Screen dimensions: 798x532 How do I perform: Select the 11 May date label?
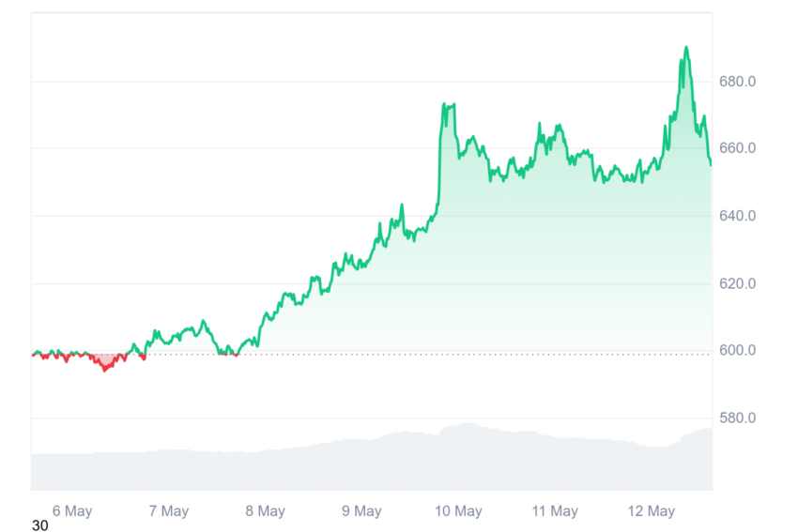click(x=555, y=510)
